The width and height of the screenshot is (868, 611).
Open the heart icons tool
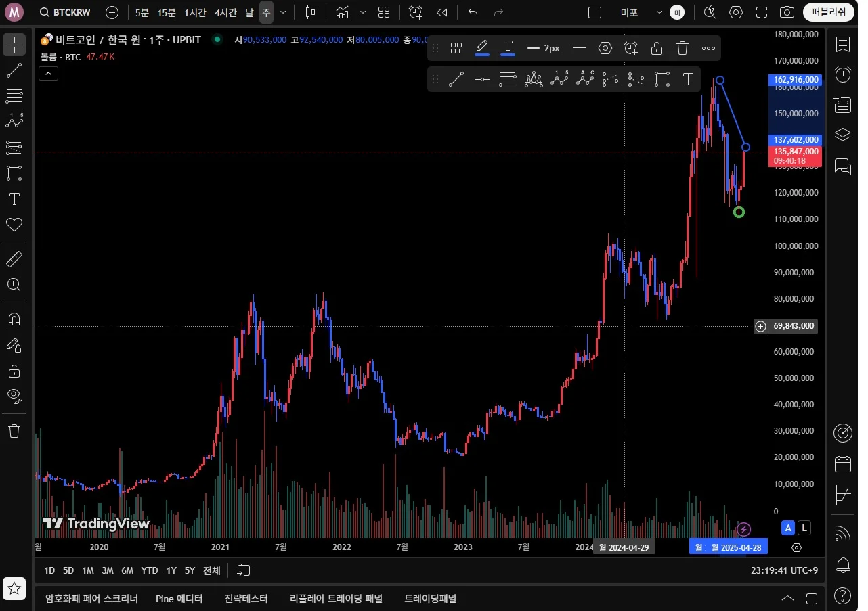tap(14, 225)
